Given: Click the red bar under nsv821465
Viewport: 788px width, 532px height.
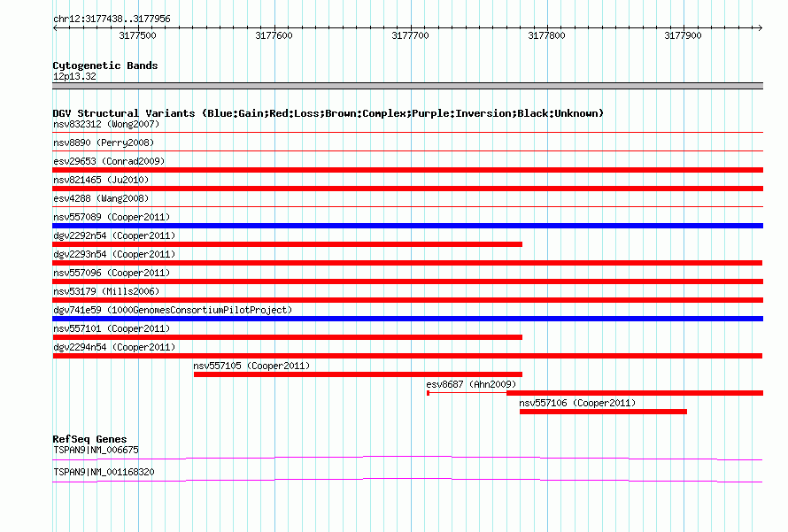Looking at the screenshot, I should (x=407, y=189).
